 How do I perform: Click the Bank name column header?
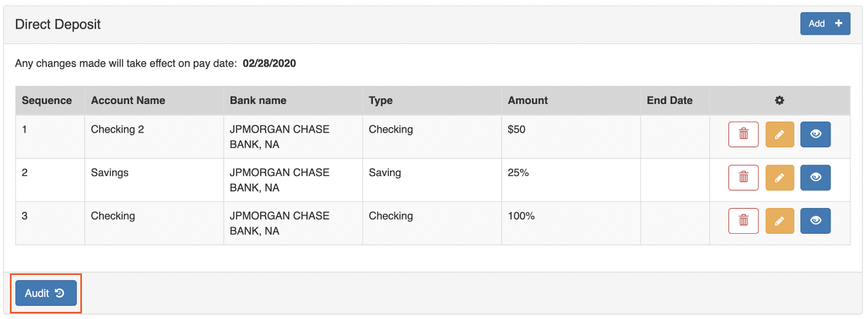pyautogui.click(x=258, y=100)
